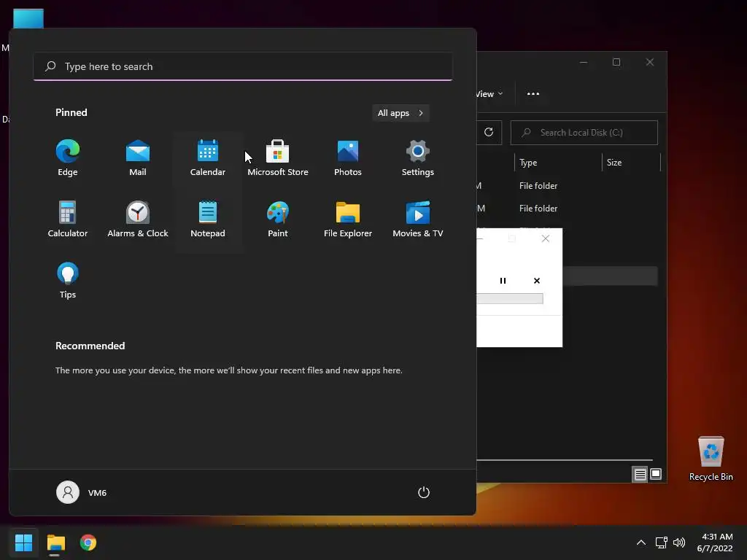Maximize the File Explorer window
This screenshot has width=747, height=560.
[x=616, y=63]
